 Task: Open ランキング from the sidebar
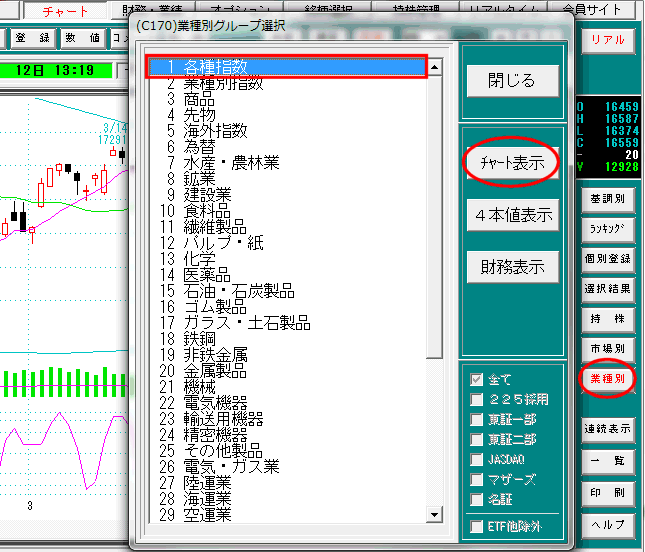click(x=608, y=229)
